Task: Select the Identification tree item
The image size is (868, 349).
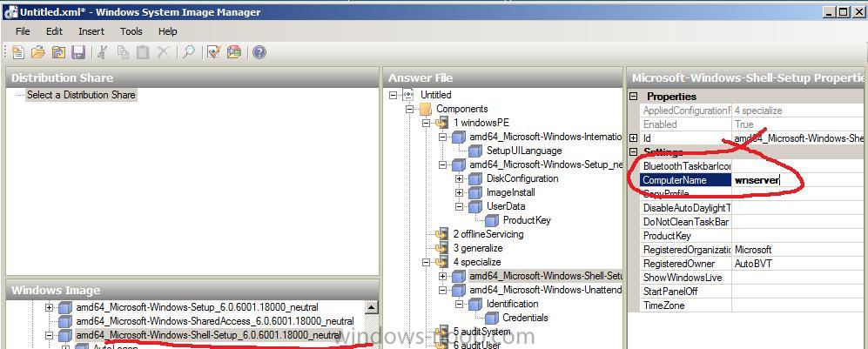Action: tap(512, 304)
